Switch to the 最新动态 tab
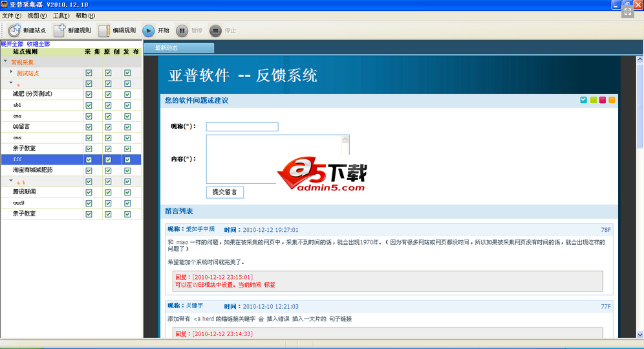Screen dimensions: 644x349 click(x=178, y=48)
